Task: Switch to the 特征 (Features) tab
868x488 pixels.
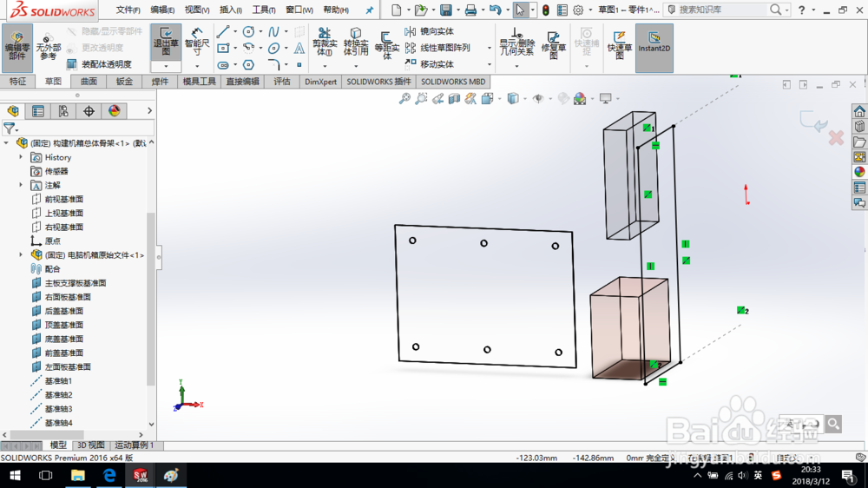Action: click(17, 82)
